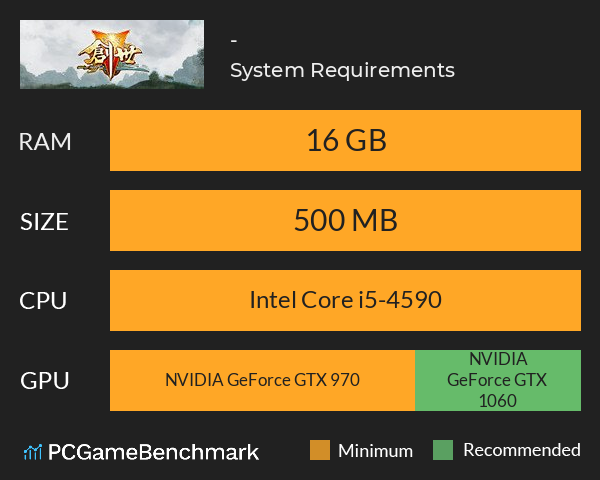The height and width of the screenshot is (480, 600).
Task: Click the GeForce GTX 1060 recommended bar
Action: (498, 380)
